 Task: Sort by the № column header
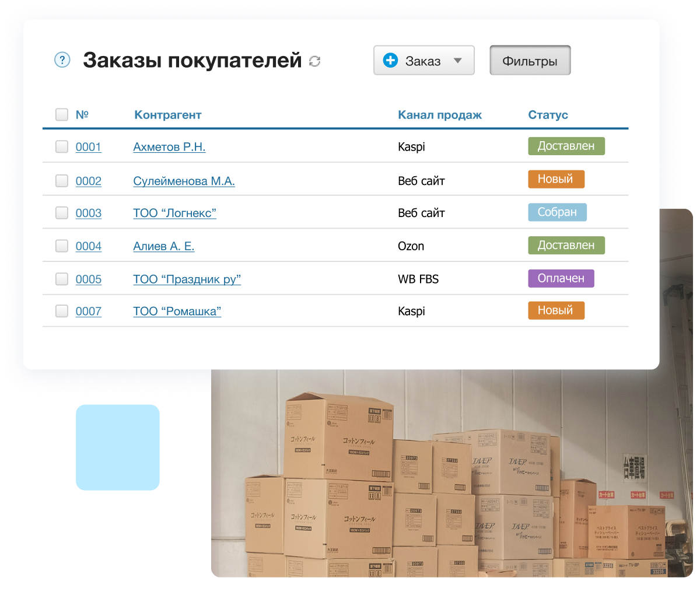82,114
